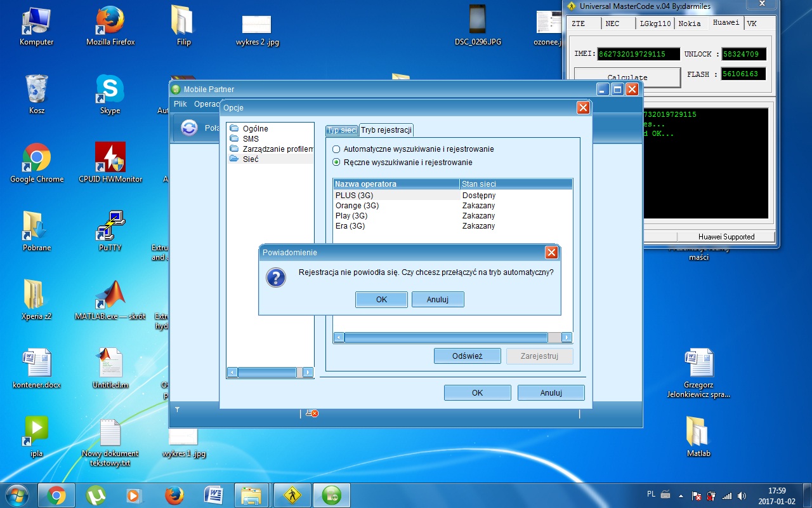812x508 pixels.
Task: Click Anuluj in the Powiadomienie dialog
Action: click(438, 299)
